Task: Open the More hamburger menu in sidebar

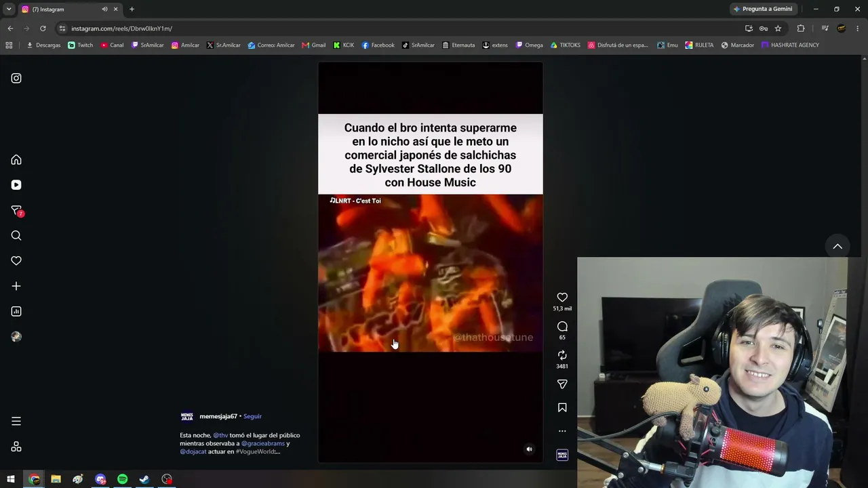Action: 16,422
